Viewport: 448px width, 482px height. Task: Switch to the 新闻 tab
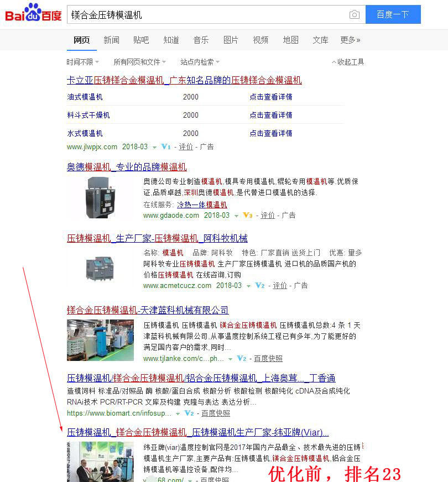[x=111, y=40]
